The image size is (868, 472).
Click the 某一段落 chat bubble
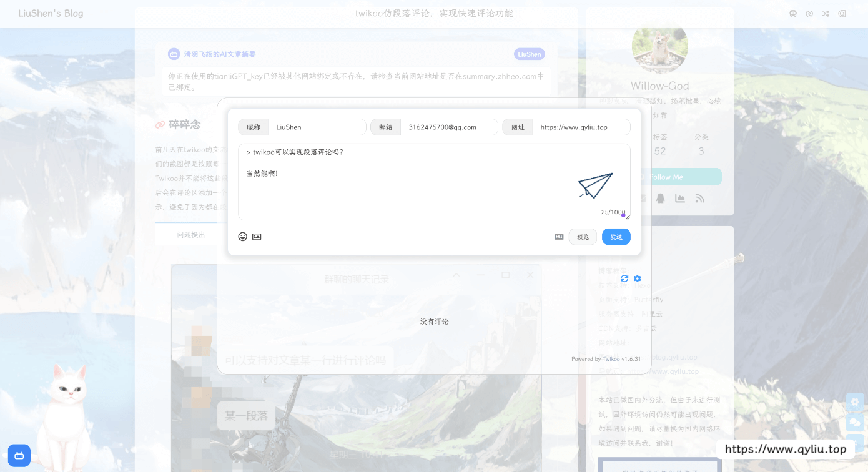point(246,416)
